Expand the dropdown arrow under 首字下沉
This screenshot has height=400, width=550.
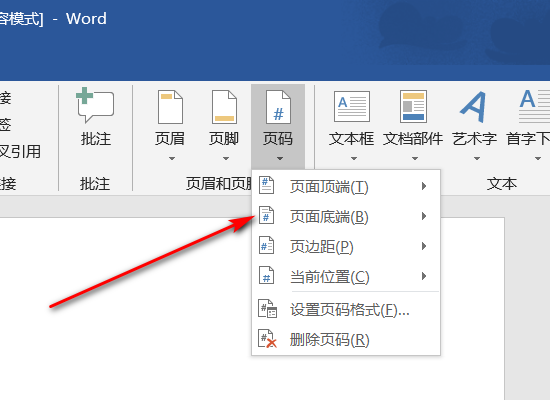[538, 159]
